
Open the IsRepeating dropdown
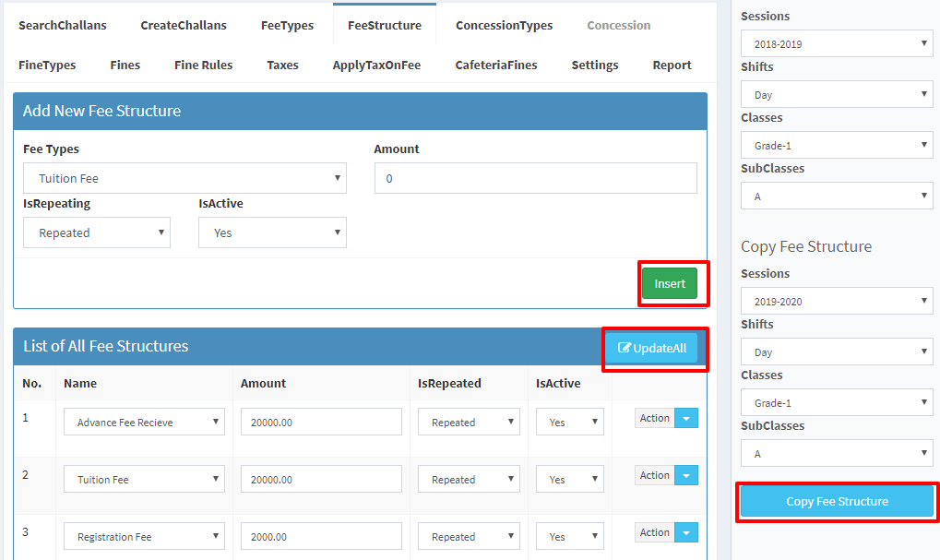(96, 232)
